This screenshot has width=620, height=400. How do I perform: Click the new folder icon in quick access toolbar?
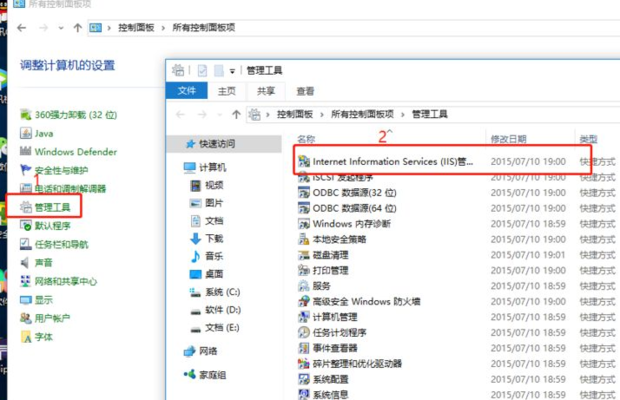tap(219, 71)
